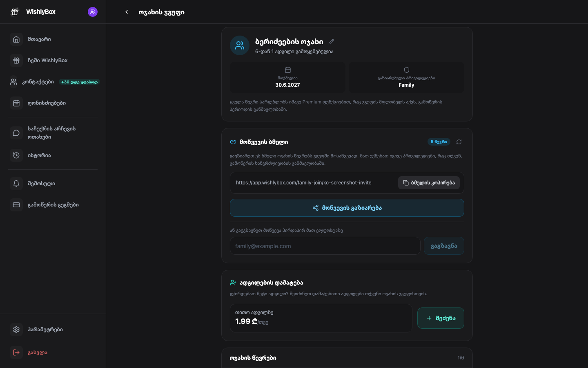This screenshot has height=368, width=588.
Task: Click the pencil icon to edit the family name
Action: pyautogui.click(x=331, y=42)
